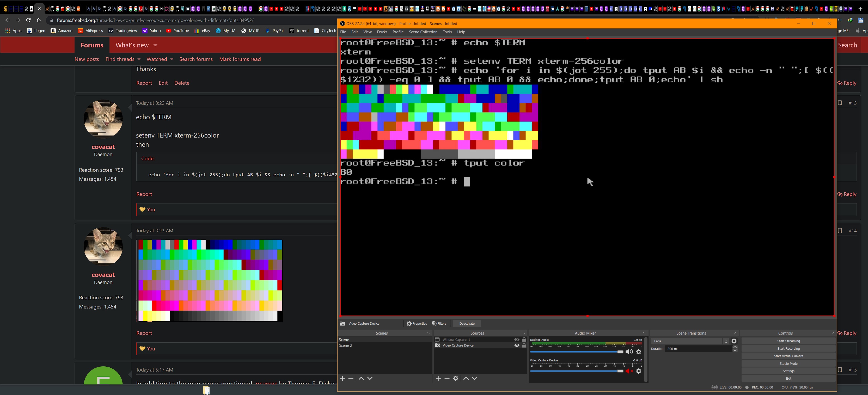Click add scene plus icon in Scenes panel
This screenshot has height=395, width=868.
pyautogui.click(x=343, y=378)
